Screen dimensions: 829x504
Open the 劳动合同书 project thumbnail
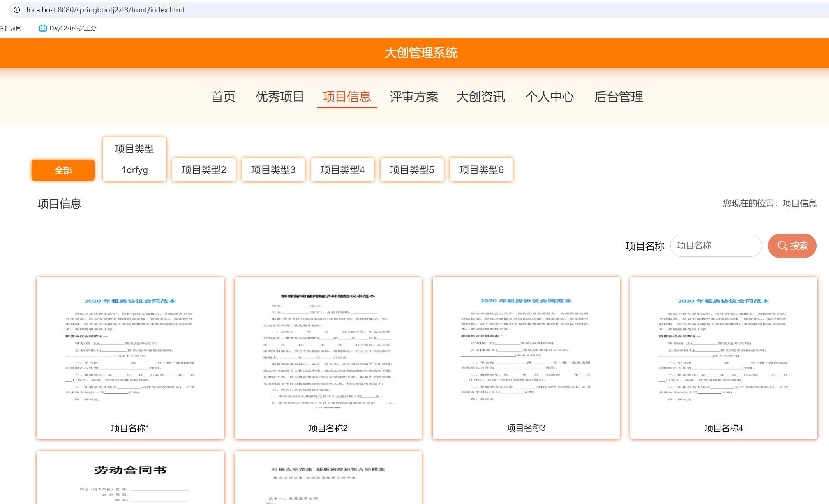click(130, 477)
